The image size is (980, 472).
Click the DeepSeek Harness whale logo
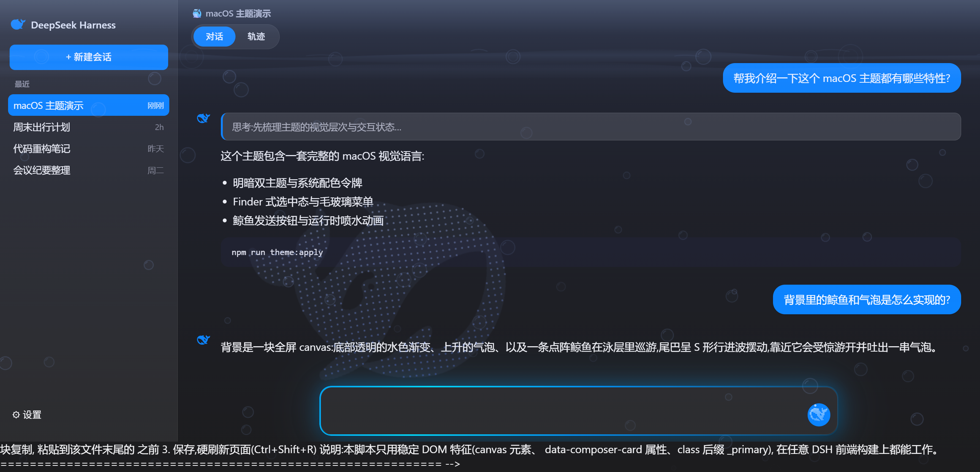[18, 25]
